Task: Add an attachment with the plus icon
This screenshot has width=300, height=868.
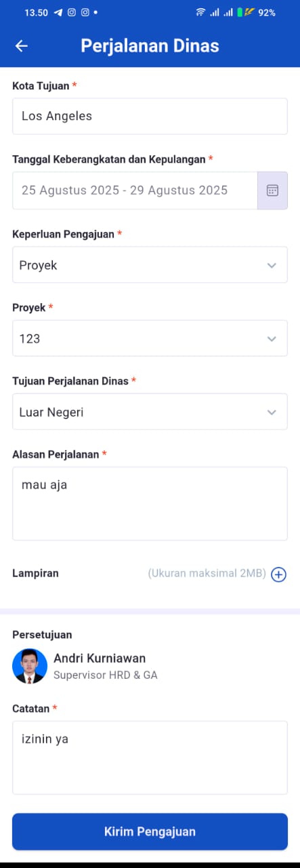Action: (x=278, y=574)
